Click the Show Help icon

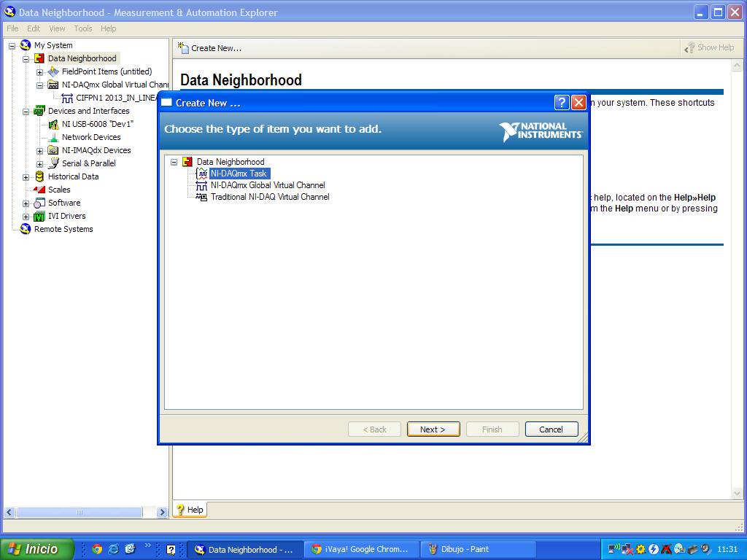(x=689, y=47)
